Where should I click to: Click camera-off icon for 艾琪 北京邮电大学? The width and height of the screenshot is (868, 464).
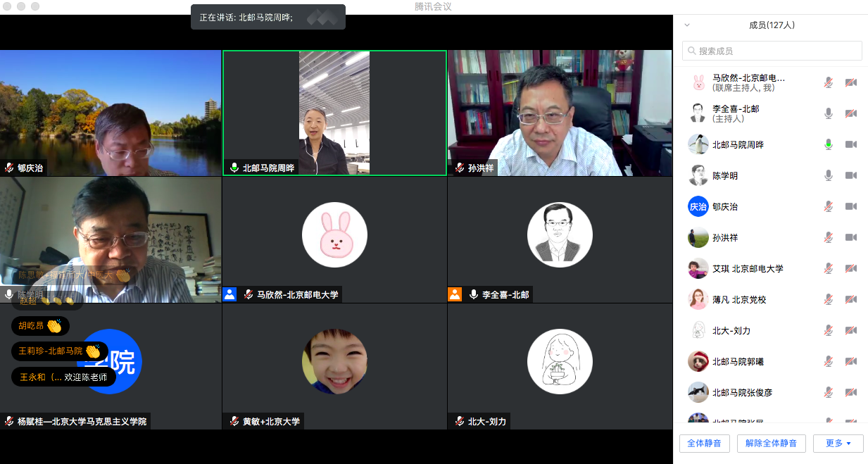pos(851,268)
